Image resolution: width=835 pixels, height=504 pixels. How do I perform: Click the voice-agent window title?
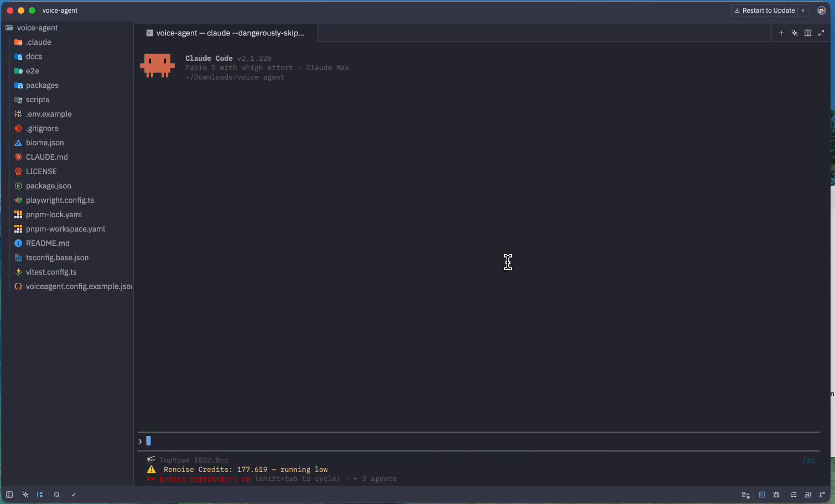(x=60, y=11)
